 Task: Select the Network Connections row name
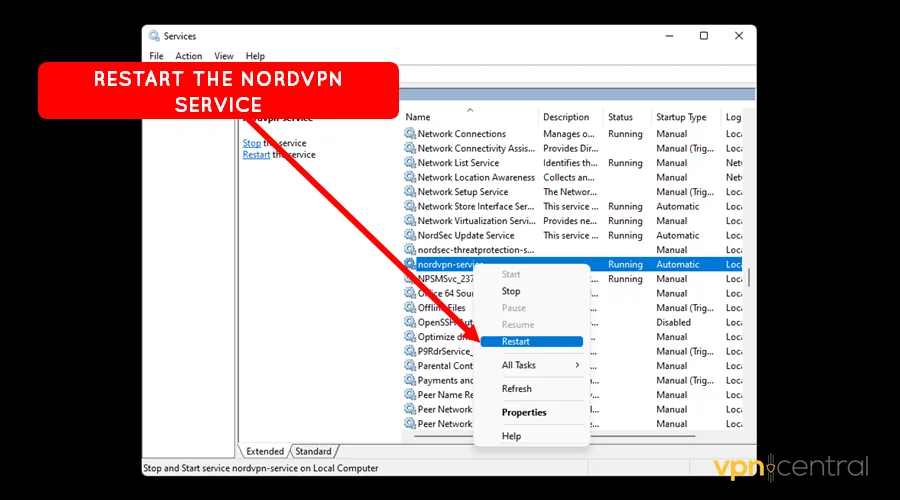click(461, 133)
